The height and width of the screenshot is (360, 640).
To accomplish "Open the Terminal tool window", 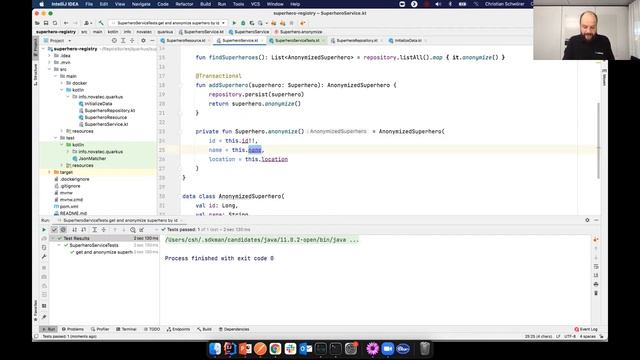I will tap(126, 329).
